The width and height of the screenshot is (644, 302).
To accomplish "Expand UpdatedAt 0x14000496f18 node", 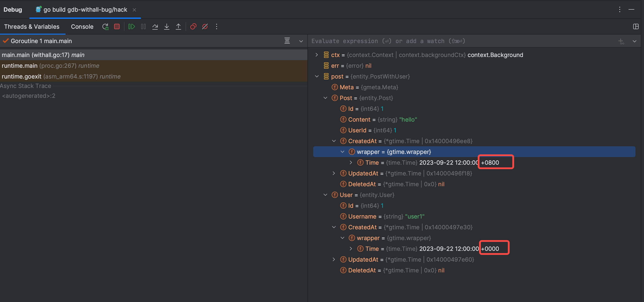I will click(x=334, y=173).
